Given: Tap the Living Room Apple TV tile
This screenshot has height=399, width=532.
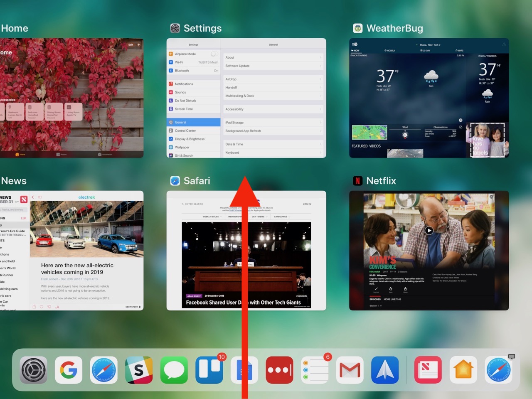Looking at the screenshot, I should 73,112.
